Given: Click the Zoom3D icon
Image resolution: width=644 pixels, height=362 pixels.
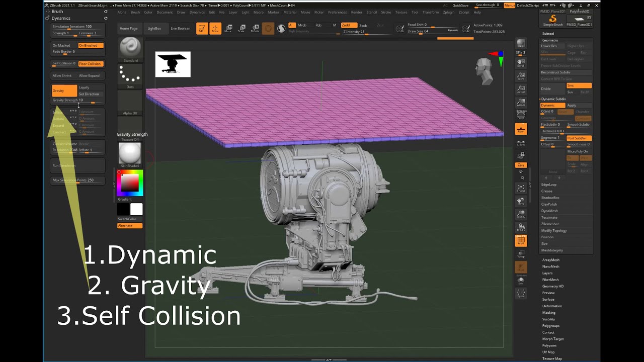Looking at the screenshot, I should (521, 214).
